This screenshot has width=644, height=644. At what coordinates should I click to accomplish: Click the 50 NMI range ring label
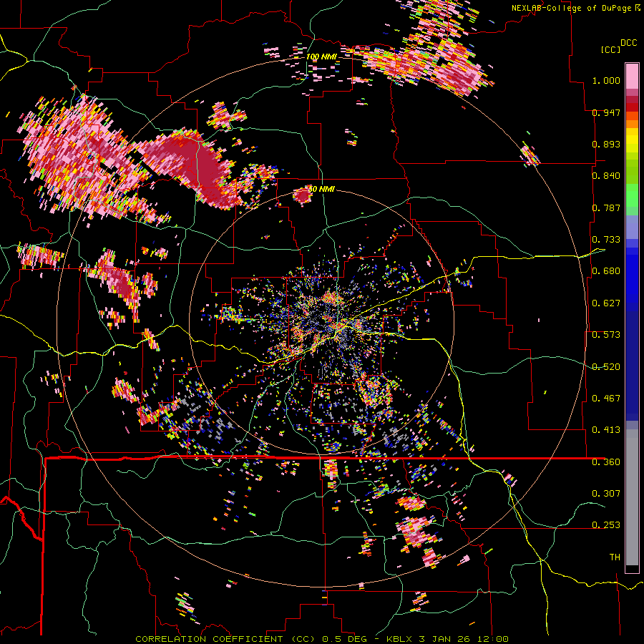coord(321,189)
